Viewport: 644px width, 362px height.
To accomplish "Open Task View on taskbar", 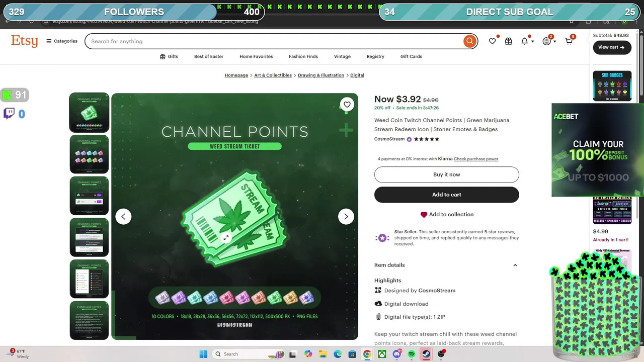I will pos(293,354).
